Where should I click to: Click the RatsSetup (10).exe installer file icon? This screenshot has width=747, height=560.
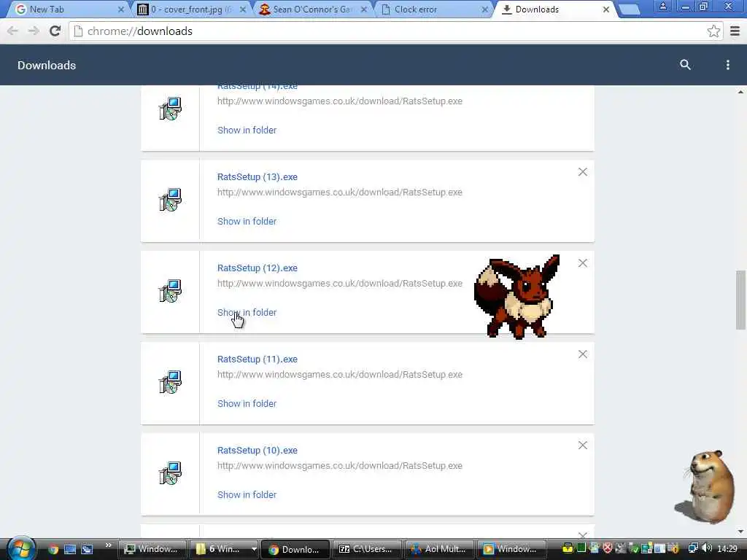(170, 473)
